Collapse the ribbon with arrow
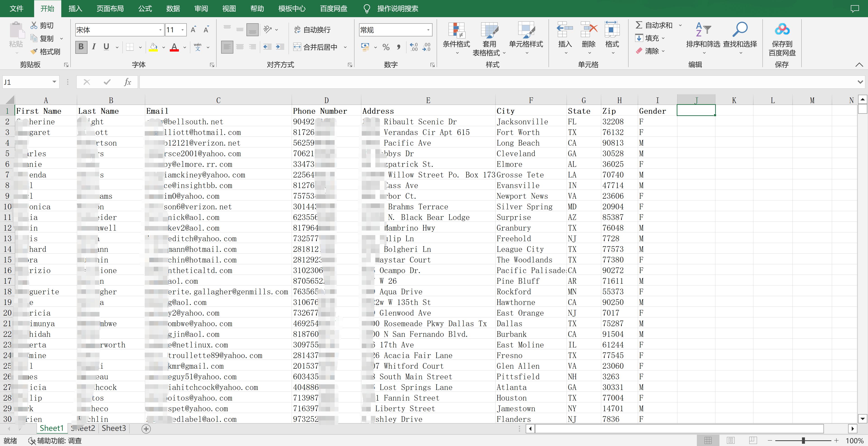868x446 pixels. (x=859, y=64)
